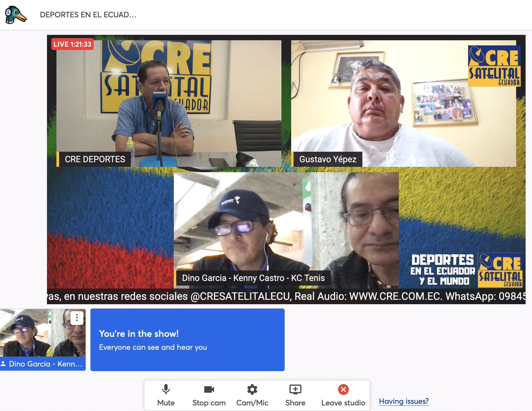This screenshot has width=532, height=411.
Task: Open Cam/Mic settings gear
Action: 252,395
